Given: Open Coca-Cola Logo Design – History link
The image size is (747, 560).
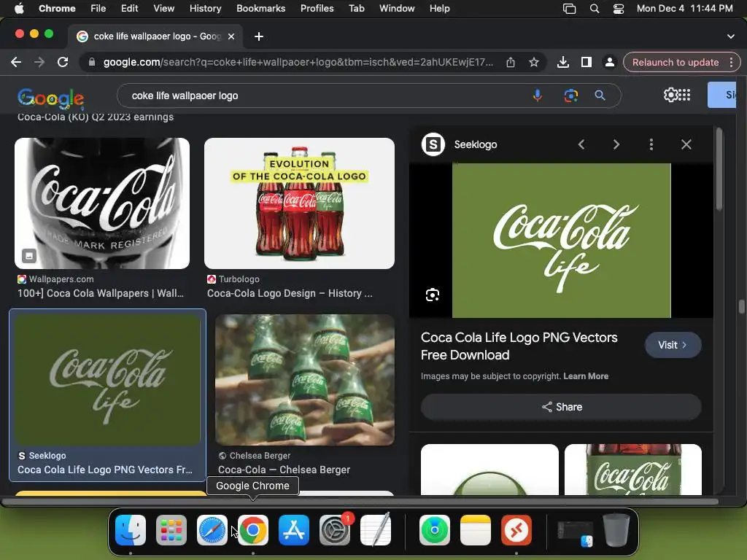Looking at the screenshot, I should (290, 293).
